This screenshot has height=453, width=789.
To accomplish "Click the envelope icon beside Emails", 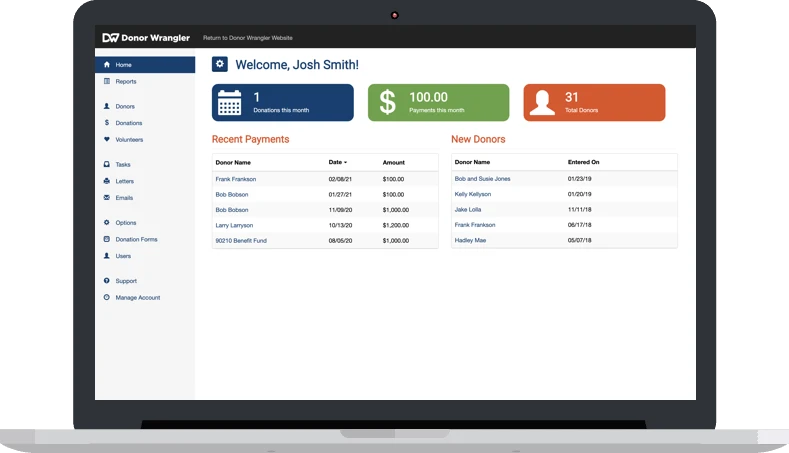I will (x=107, y=198).
